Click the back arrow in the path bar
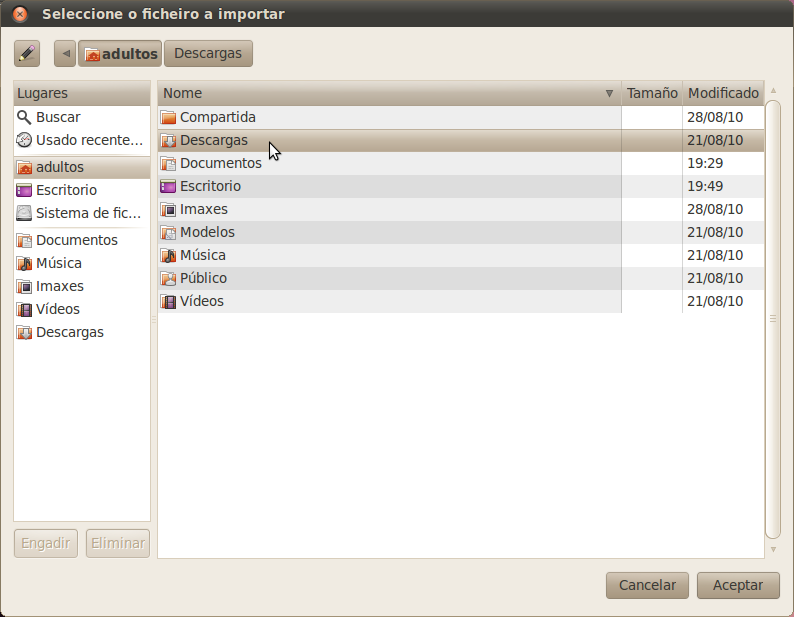Image resolution: width=794 pixels, height=617 pixels. [x=65, y=53]
